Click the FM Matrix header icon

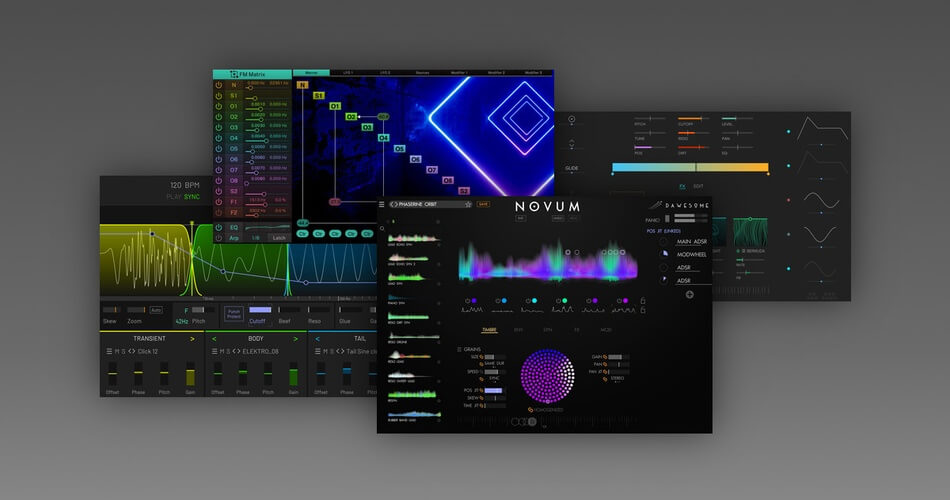234,75
